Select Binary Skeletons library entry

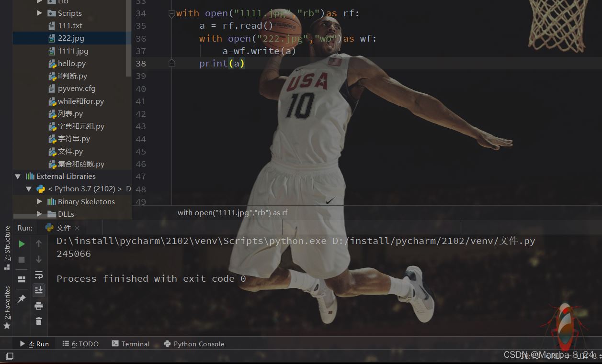pos(86,201)
